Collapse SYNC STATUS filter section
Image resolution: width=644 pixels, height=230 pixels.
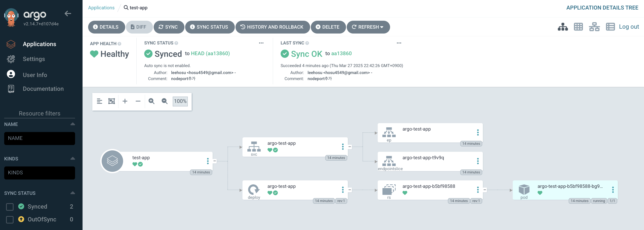[x=73, y=193]
